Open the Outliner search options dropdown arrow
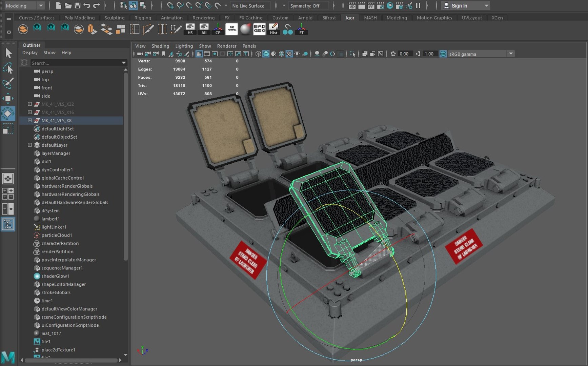588x366 pixels. pyautogui.click(x=124, y=63)
